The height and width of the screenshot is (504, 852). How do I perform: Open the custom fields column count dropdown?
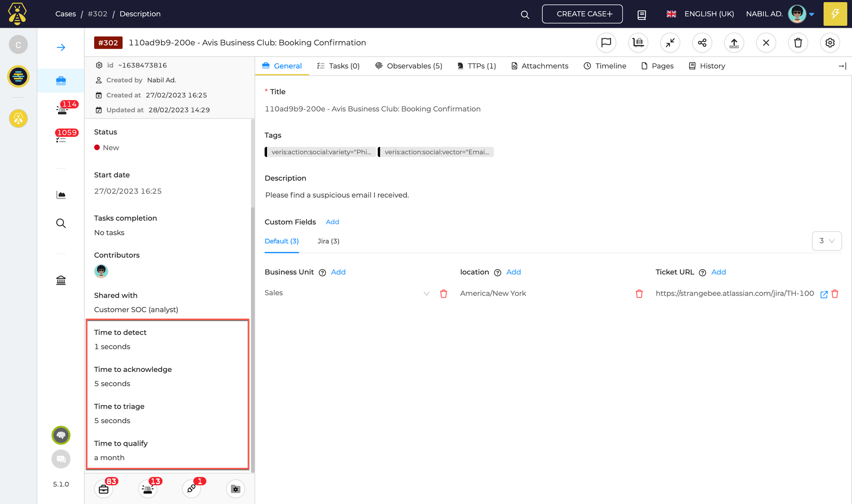pos(826,241)
